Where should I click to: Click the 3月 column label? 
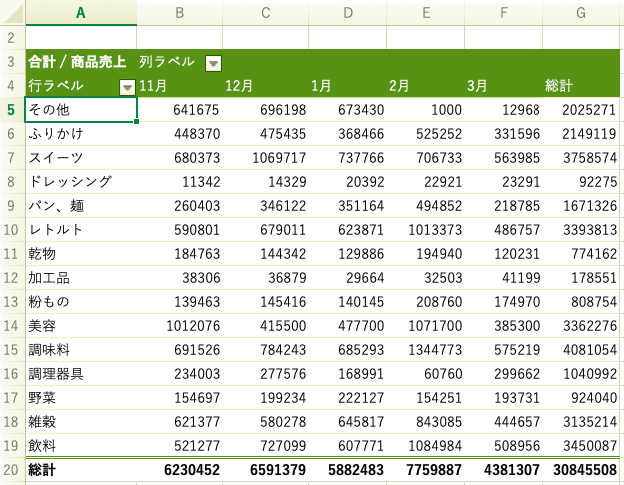[477, 86]
